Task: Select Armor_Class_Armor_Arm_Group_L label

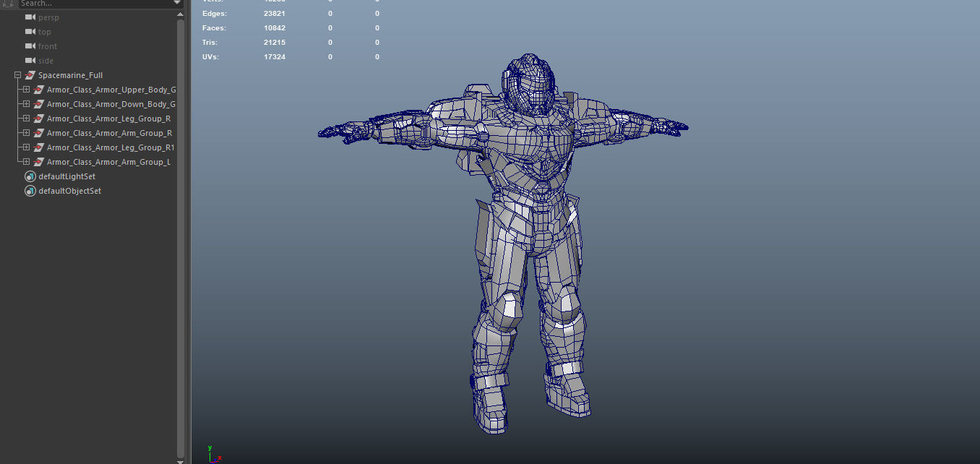Action: tap(108, 162)
